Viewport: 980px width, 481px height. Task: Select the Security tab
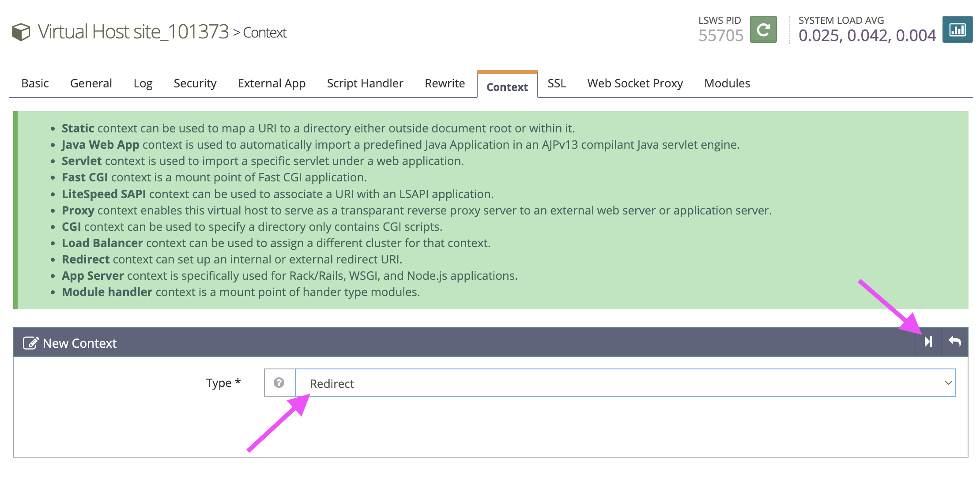(x=195, y=83)
